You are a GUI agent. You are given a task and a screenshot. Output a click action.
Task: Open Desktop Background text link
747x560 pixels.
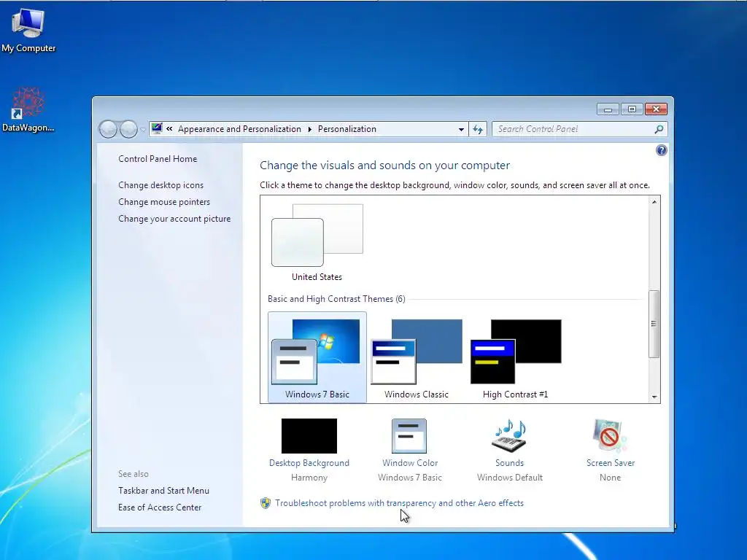pyautogui.click(x=309, y=463)
